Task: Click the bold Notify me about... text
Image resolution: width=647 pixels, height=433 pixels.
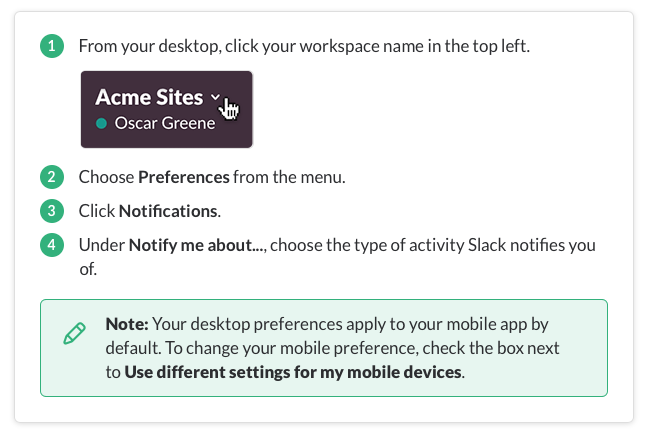Action: pyautogui.click(x=196, y=245)
